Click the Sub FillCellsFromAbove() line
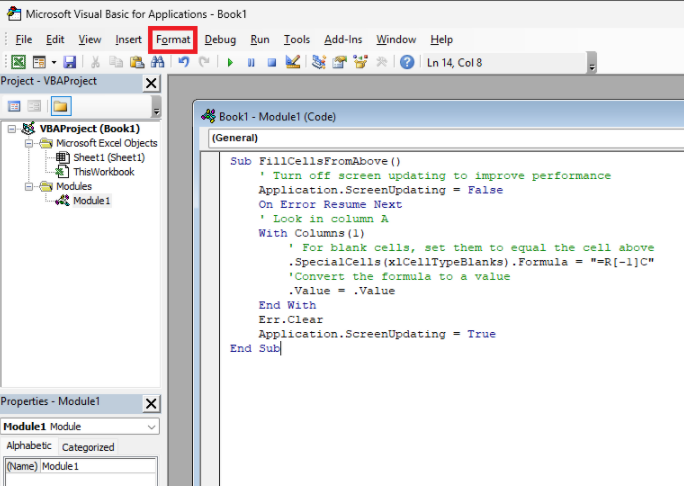684x486 pixels. [x=315, y=161]
